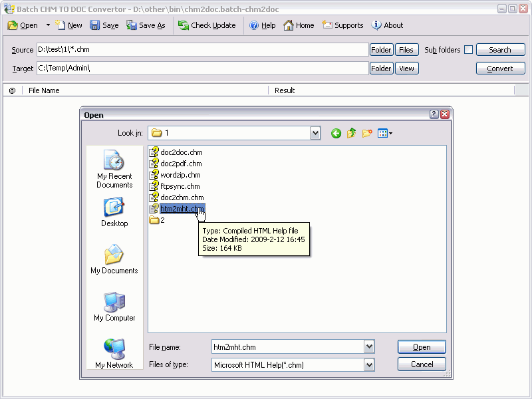Click the Source Folder button
532x399 pixels.
tap(381, 50)
